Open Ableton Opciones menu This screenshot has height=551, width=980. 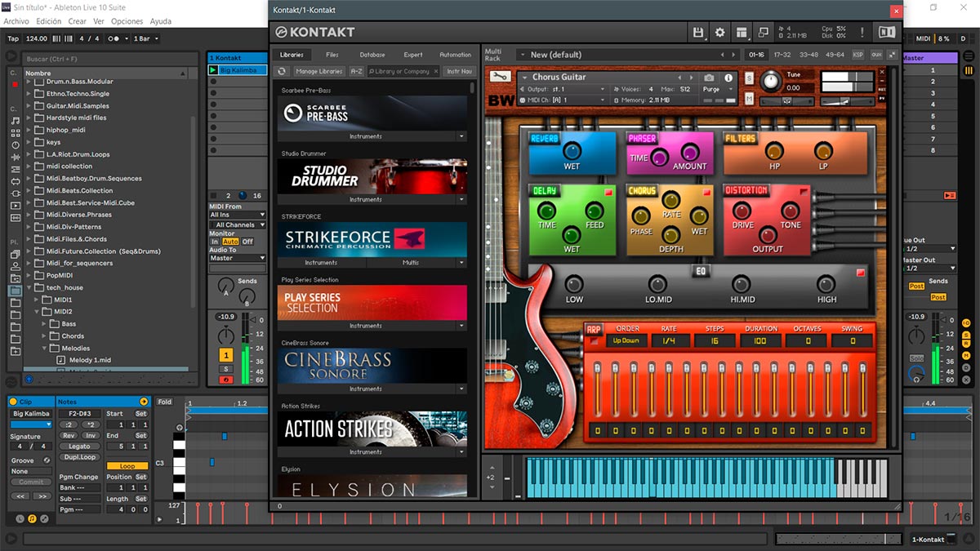tap(127, 21)
